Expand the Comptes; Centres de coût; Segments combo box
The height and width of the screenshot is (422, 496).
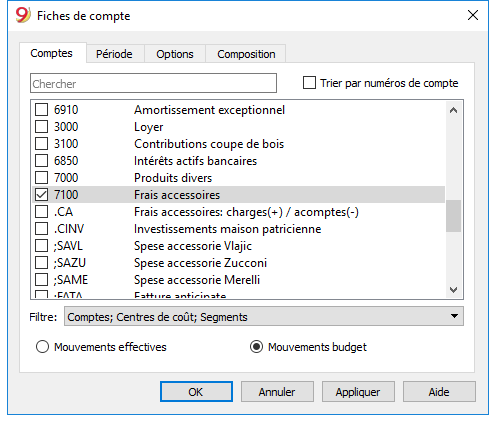[263, 316]
